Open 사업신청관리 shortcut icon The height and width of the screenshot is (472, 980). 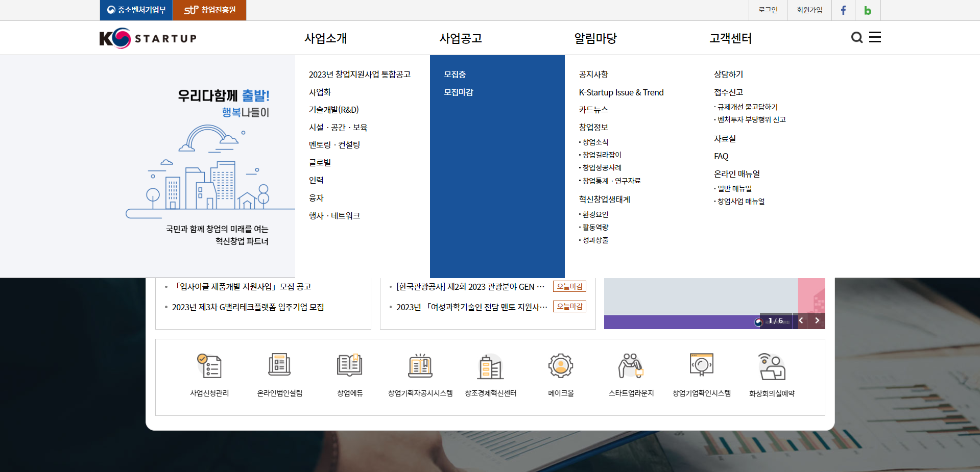coord(209,366)
